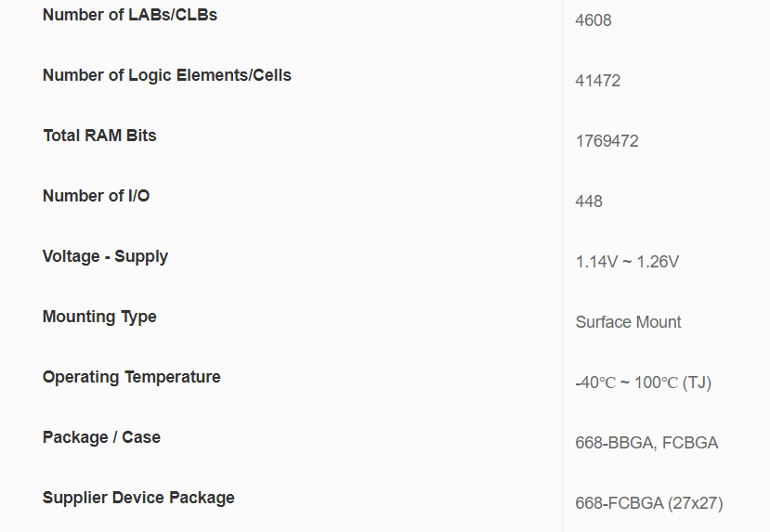Click the Package / Case label
The width and height of the screenshot is (770, 532).
pyautogui.click(x=101, y=437)
